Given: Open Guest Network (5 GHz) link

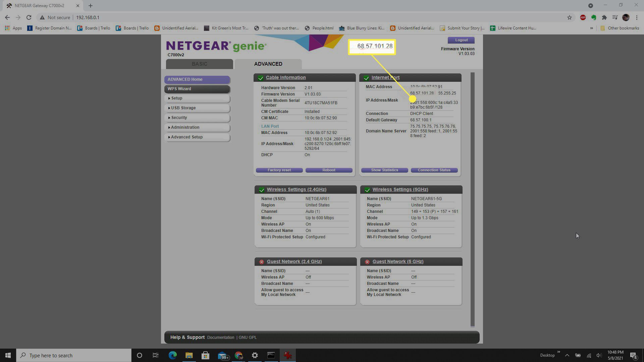Looking at the screenshot, I should pyautogui.click(x=398, y=261).
